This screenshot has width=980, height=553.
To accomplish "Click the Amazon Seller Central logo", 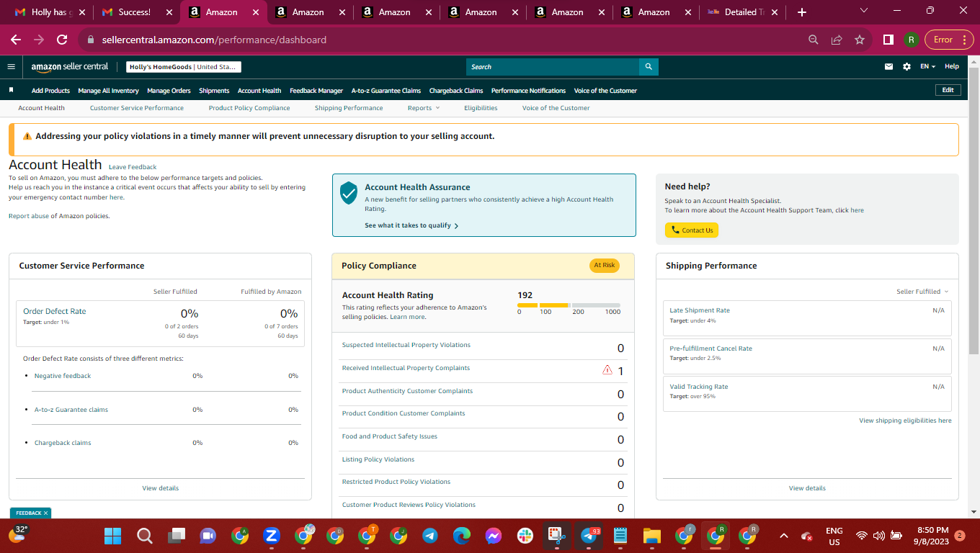I will pos(70,66).
